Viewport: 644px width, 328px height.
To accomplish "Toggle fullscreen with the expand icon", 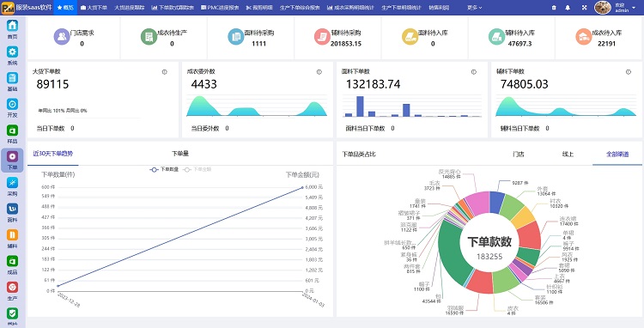I will click(x=584, y=8).
